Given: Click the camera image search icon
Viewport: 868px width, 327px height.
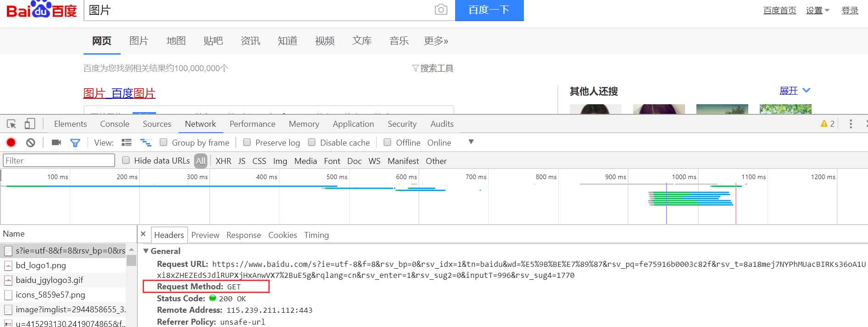Looking at the screenshot, I should [x=441, y=10].
